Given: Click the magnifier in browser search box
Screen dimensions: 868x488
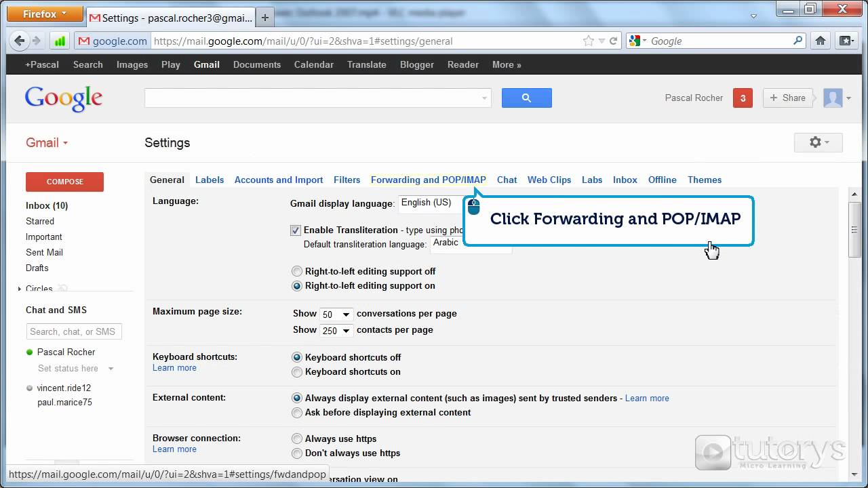Looking at the screenshot, I should tap(797, 41).
